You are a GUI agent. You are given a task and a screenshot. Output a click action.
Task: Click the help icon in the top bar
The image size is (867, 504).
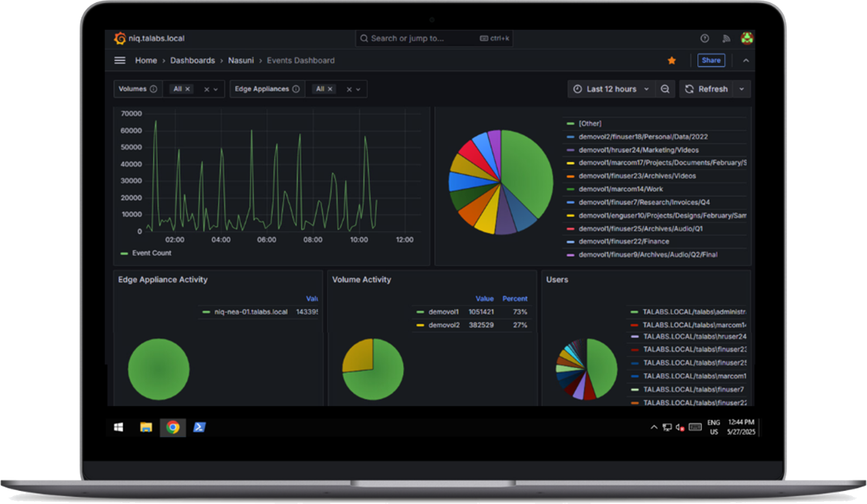tap(704, 38)
